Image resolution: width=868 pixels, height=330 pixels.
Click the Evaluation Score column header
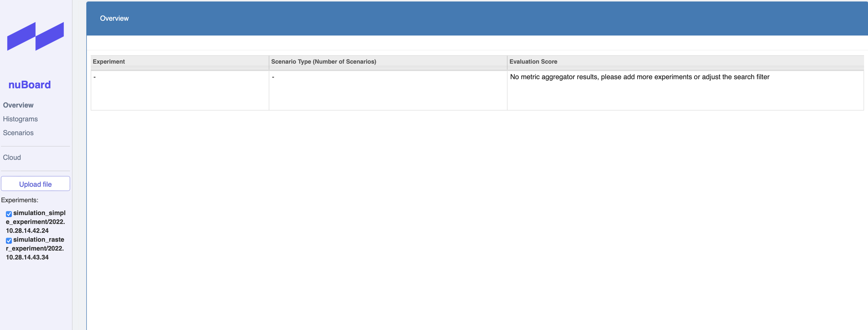click(x=533, y=61)
